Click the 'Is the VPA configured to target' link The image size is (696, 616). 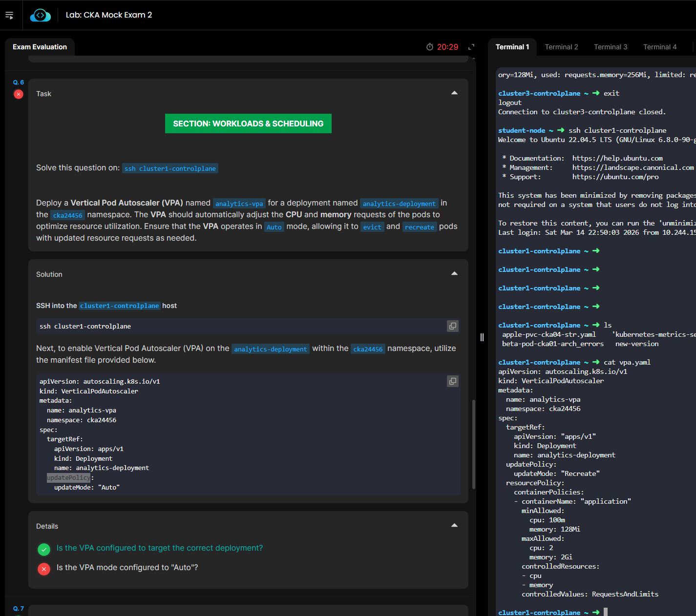160,548
